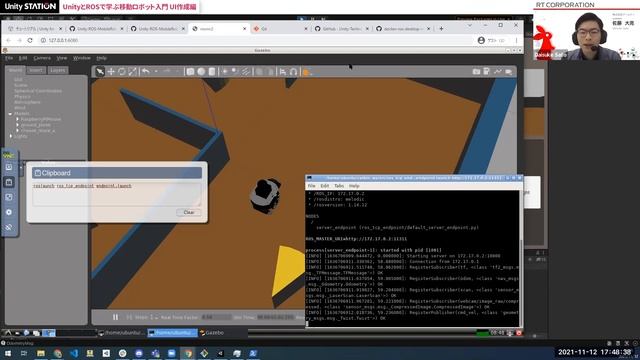Open Gazebo File menu
This screenshot has width=640, height=360.
(9, 58)
